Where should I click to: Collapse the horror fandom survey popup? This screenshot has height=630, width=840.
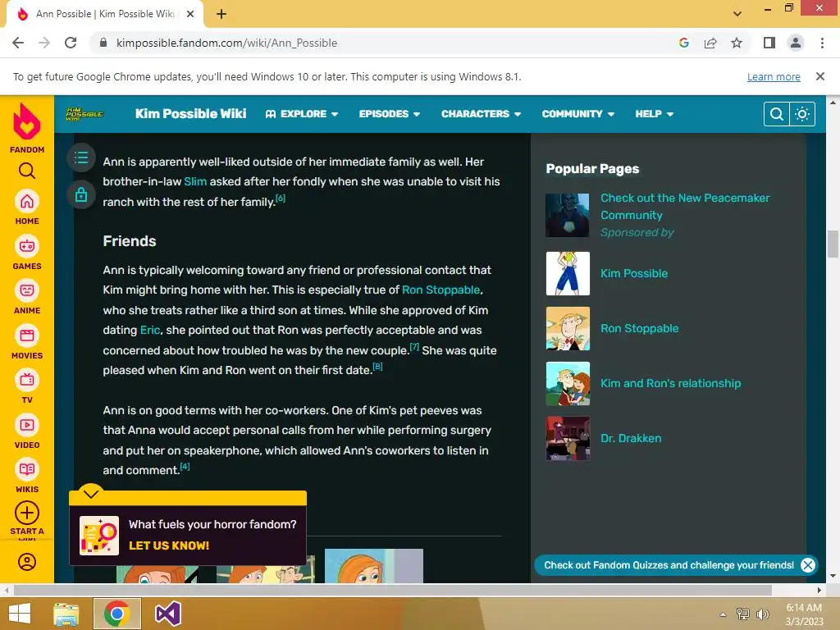[91, 493]
